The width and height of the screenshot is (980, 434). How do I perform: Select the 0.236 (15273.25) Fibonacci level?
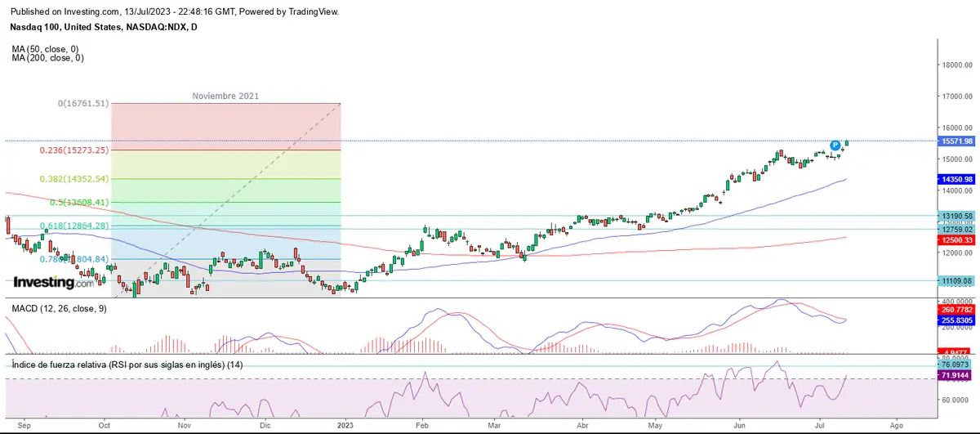[x=74, y=150]
